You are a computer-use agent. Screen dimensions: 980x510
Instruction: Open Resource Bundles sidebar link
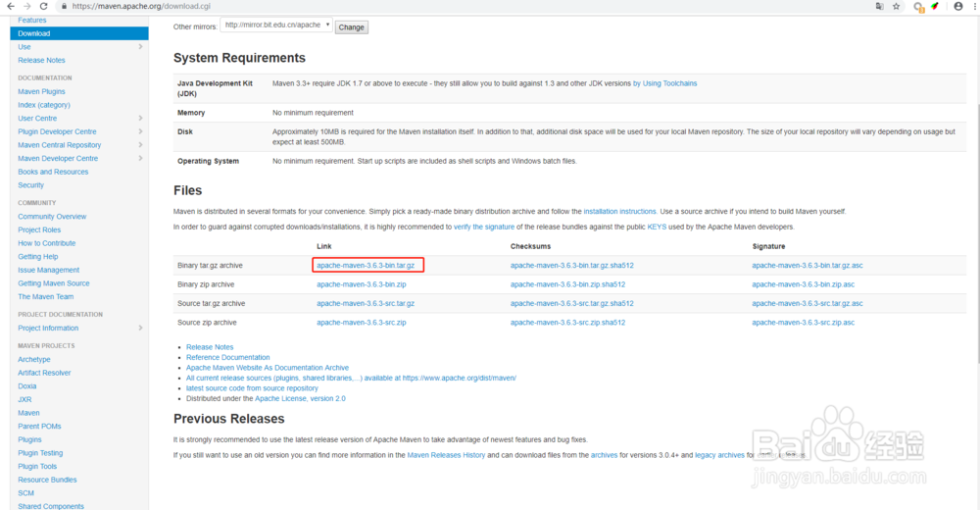coord(47,480)
